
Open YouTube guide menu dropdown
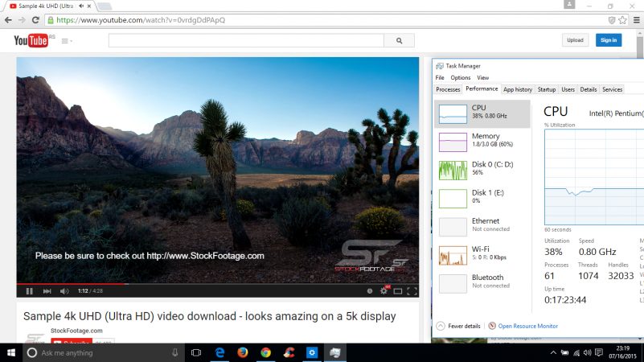(67, 41)
